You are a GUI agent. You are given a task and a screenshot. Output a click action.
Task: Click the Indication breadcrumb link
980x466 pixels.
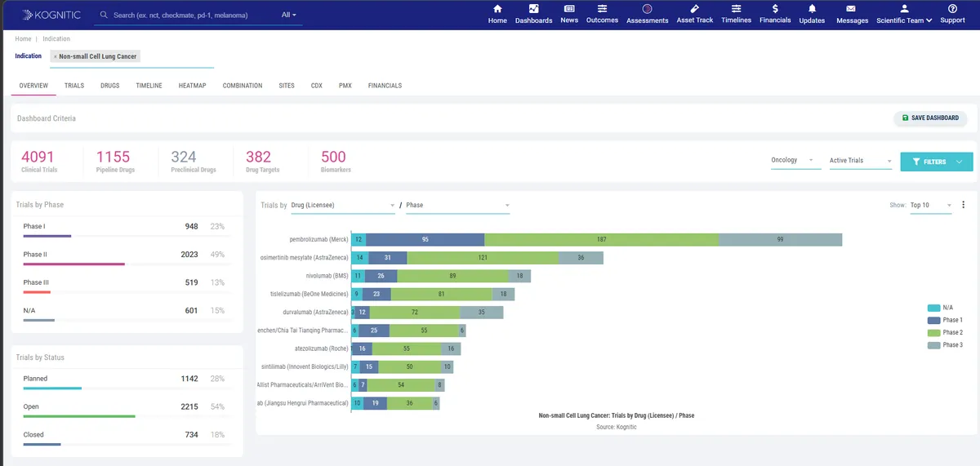56,38
